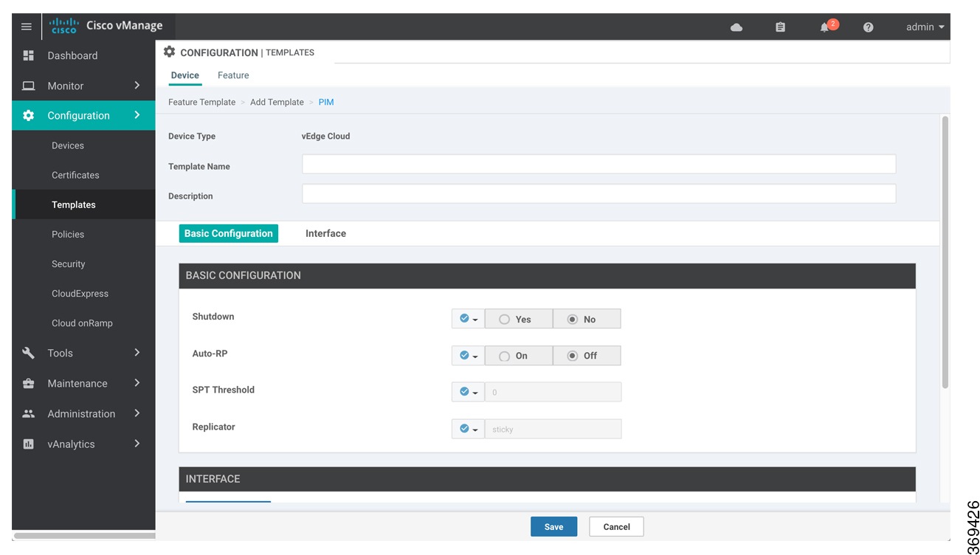Open the navigation hamburger menu
Screen dimensions: 980x555
tap(26, 26)
